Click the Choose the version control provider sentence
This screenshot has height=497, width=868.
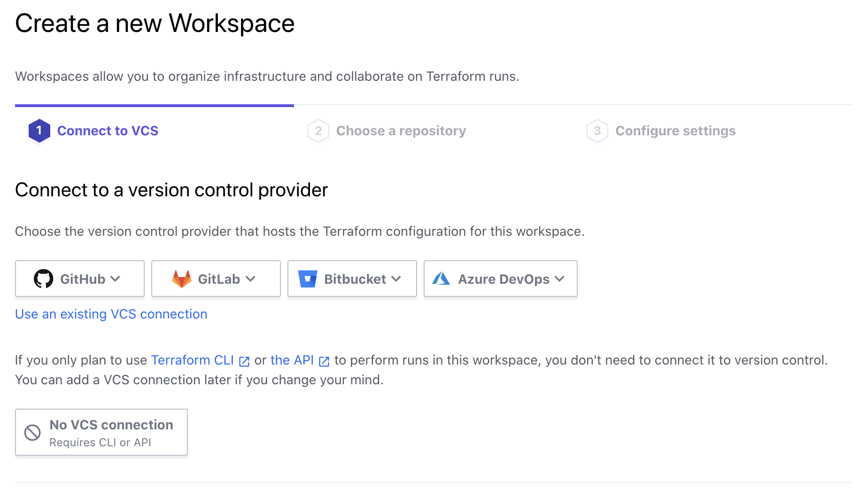[300, 231]
